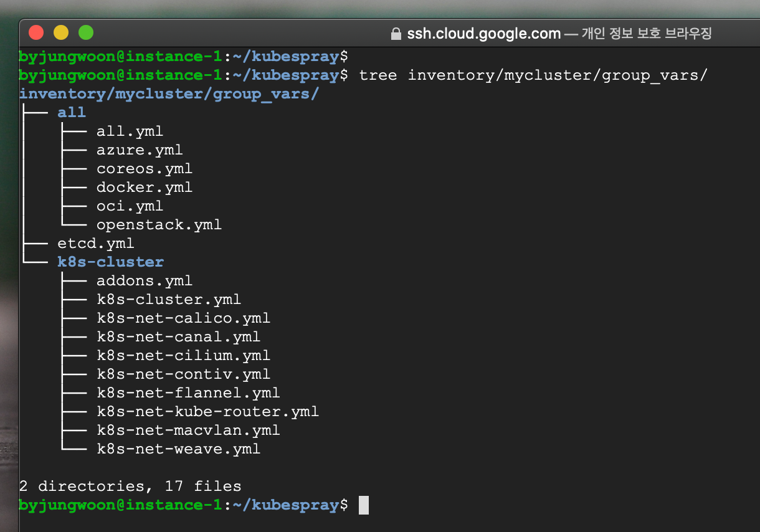Click the k8s-net-flannel.yml file entry
This screenshot has height=532, width=760.
(188, 393)
